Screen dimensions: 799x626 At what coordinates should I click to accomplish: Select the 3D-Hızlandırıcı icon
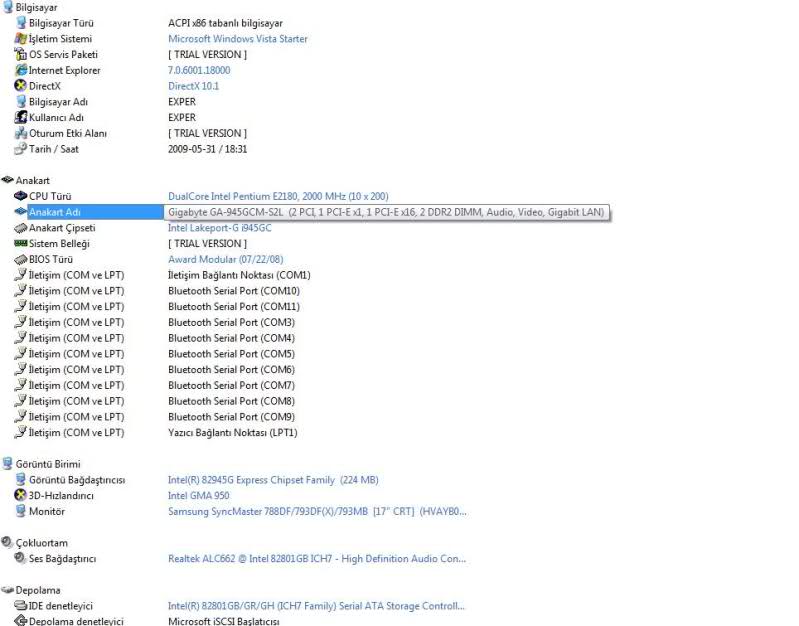20,495
